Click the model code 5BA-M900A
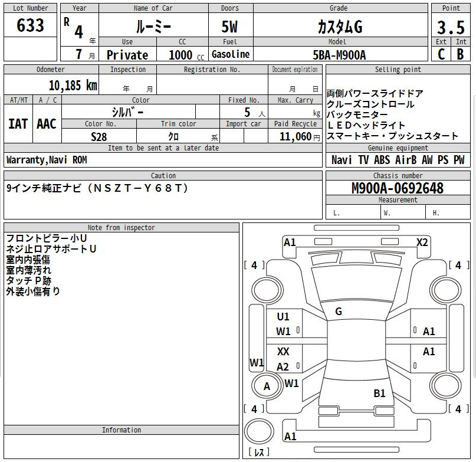The height and width of the screenshot is (462, 476). pos(339,55)
